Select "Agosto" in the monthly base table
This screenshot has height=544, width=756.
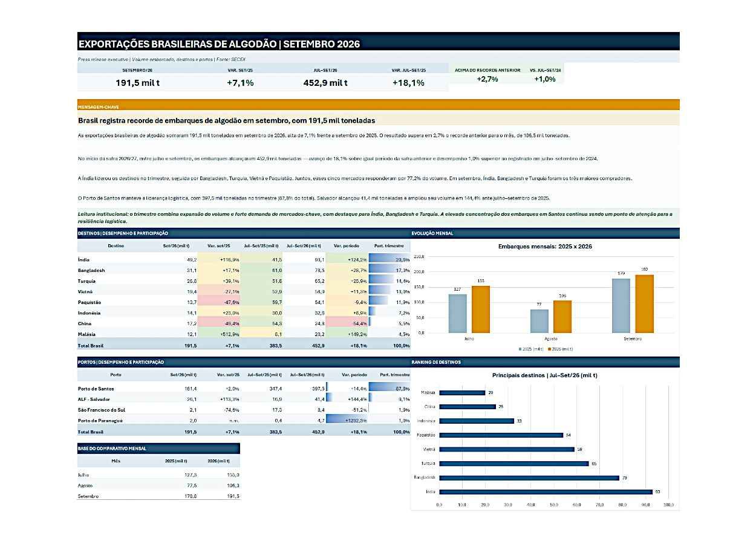click(85, 486)
